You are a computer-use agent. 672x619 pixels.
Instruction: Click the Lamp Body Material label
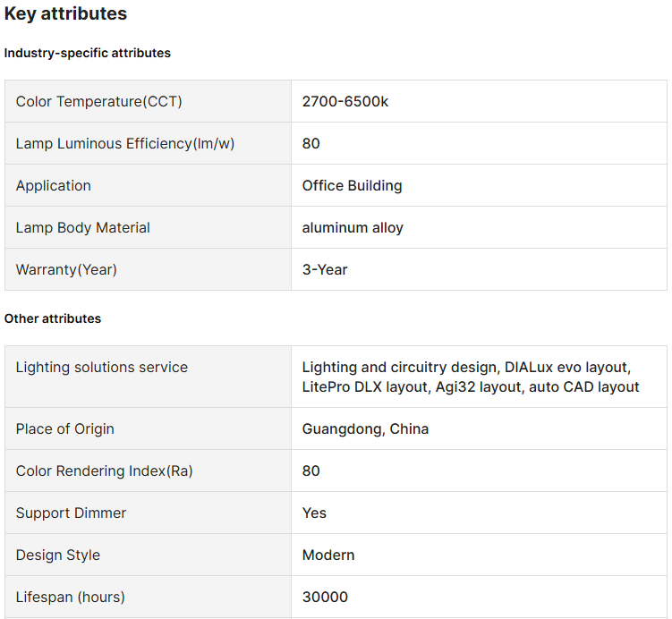82,228
